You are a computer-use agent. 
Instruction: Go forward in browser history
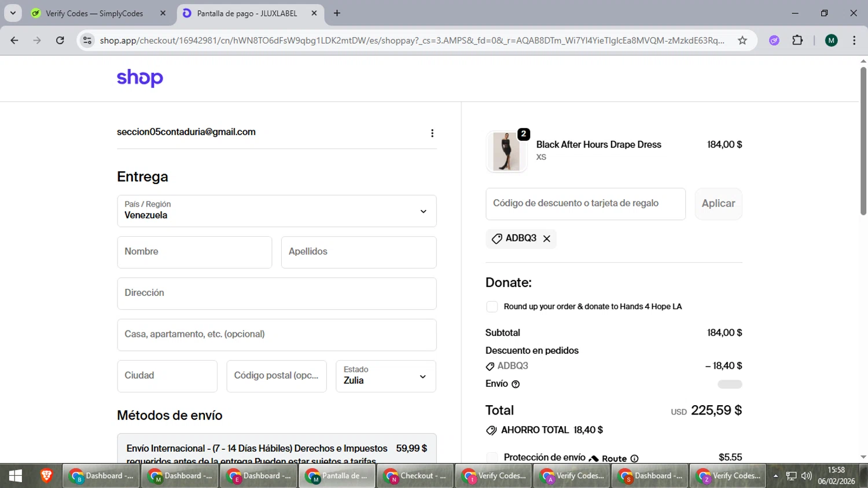(37, 41)
